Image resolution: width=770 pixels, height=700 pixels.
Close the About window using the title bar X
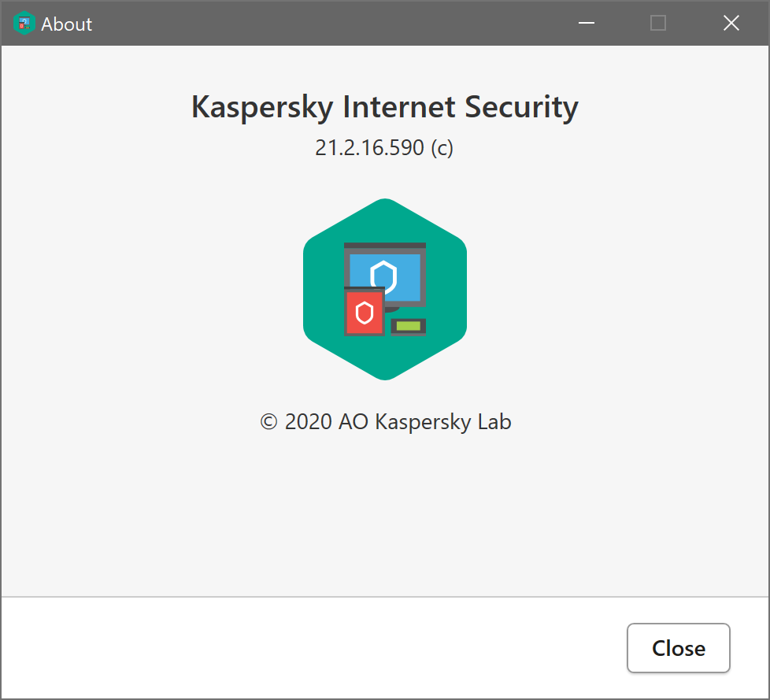(x=731, y=24)
